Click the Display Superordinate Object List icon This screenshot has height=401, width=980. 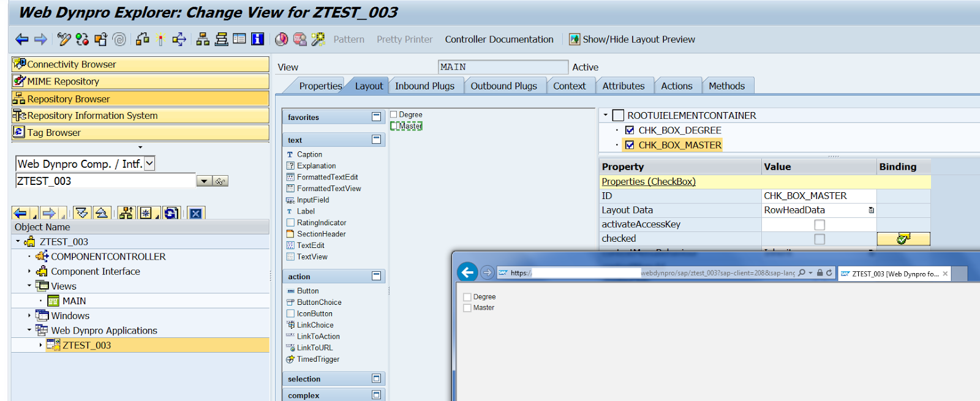(126, 213)
